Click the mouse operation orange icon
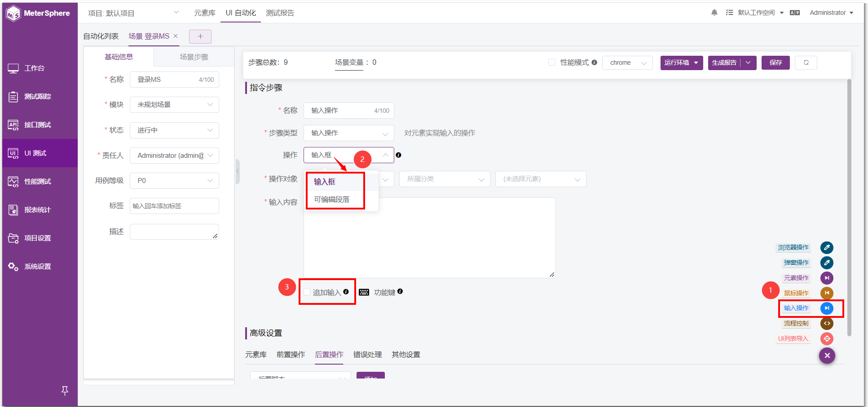This screenshot has height=410, width=868. coord(827,293)
